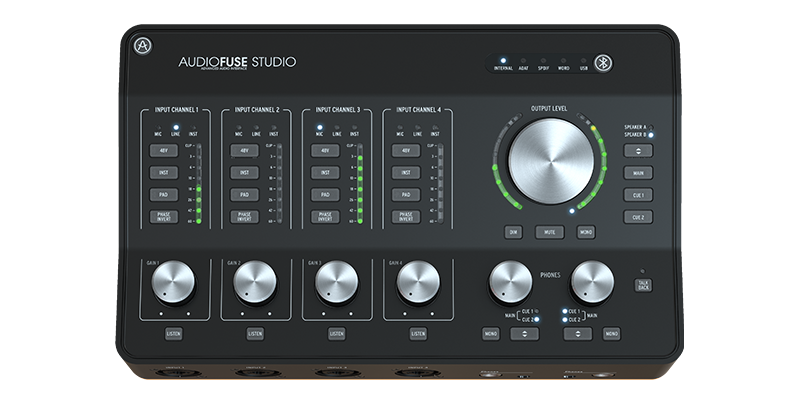
Task: Click the Gain 2 knob
Action: pyautogui.click(x=255, y=284)
